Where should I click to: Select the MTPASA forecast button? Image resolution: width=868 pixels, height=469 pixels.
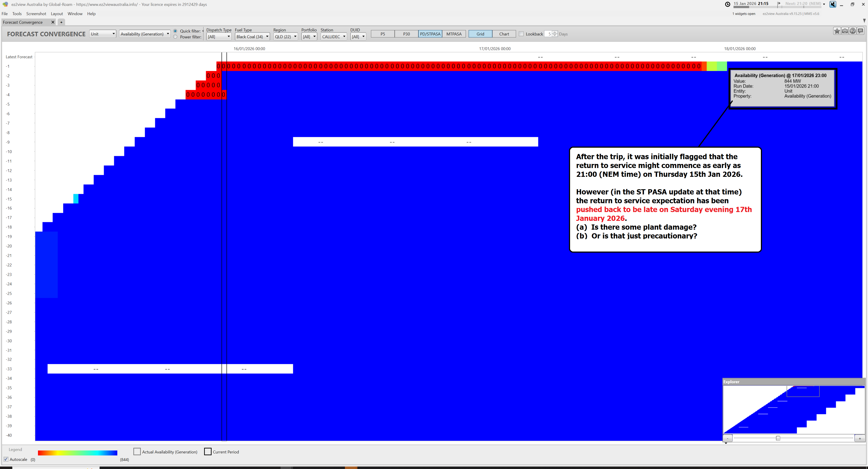[x=454, y=34]
